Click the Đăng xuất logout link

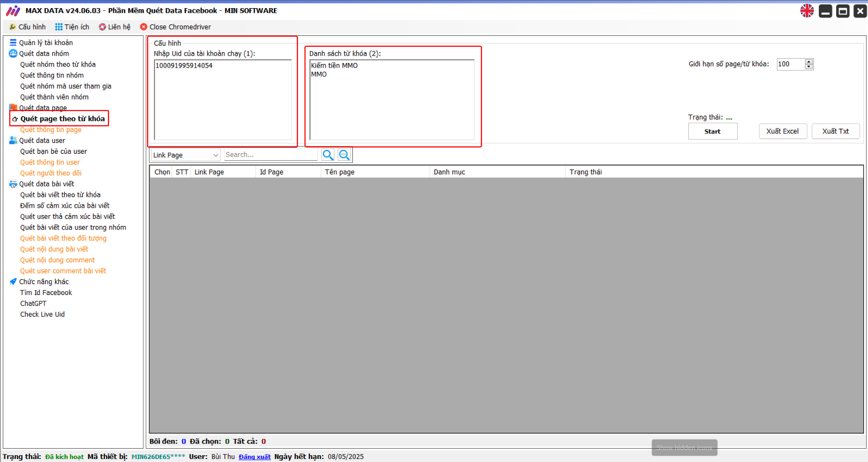(254, 457)
